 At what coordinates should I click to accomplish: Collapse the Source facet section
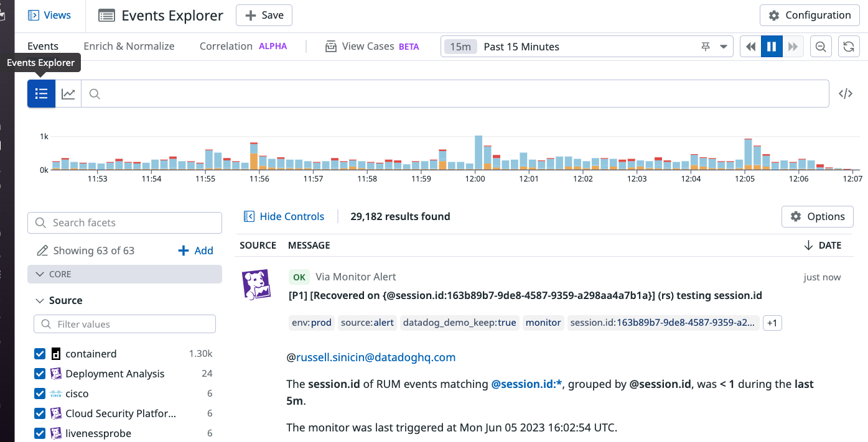click(40, 300)
